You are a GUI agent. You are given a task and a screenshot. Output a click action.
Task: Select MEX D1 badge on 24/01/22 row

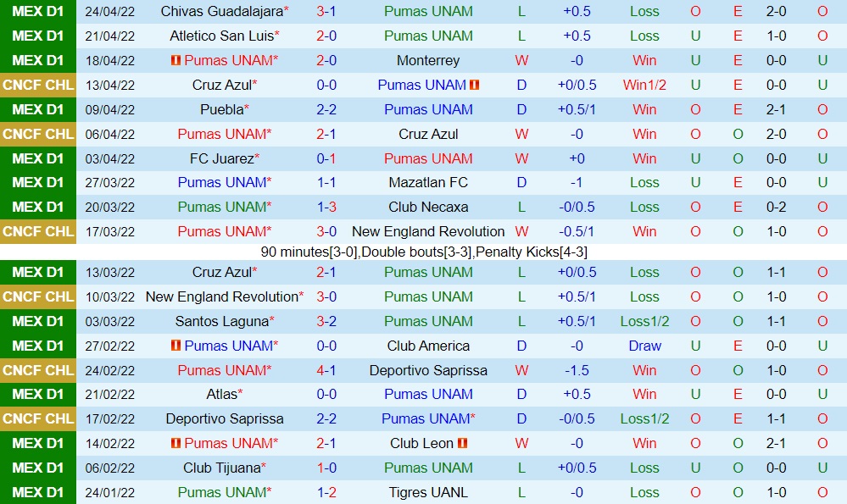38,492
